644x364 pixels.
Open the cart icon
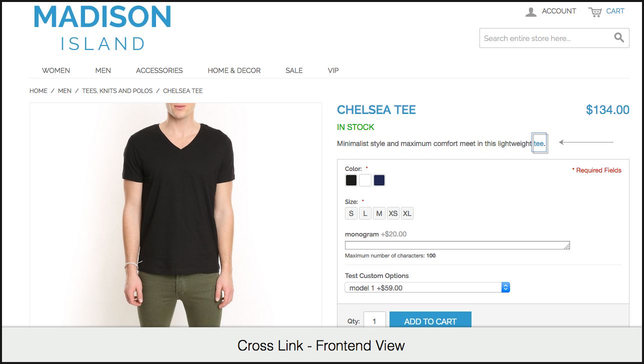(595, 11)
